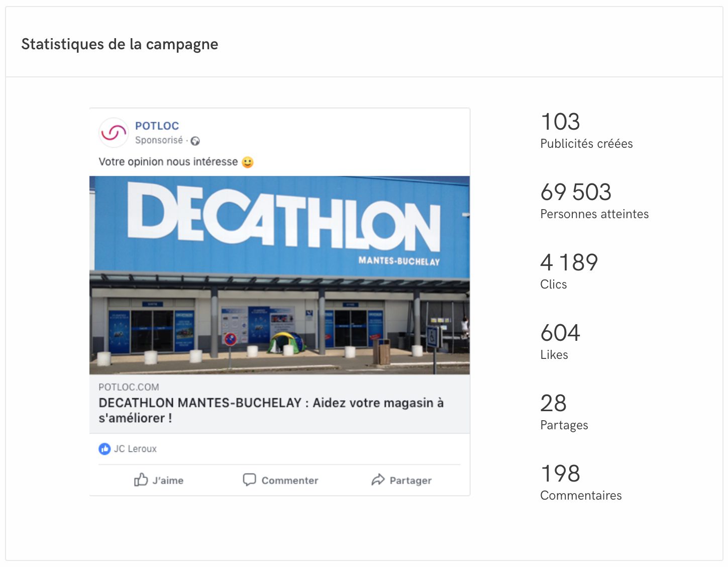Click the share arrow Partager icon
This screenshot has height=567, width=728.
(x=378, y=480)
